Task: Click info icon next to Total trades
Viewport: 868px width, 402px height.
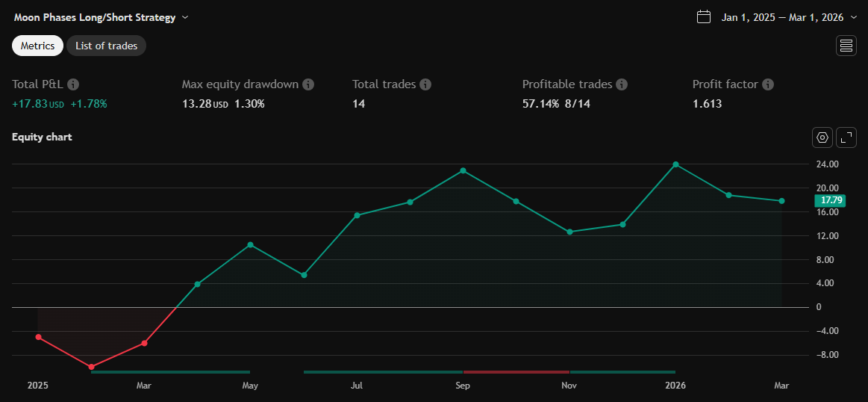Action: (425, 84)
